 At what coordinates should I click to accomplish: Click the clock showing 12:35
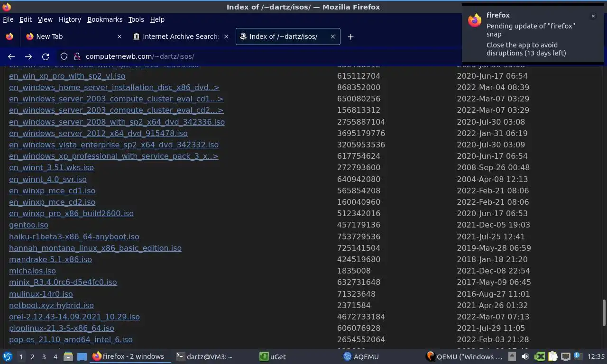pyautogui.click(x=596, y=356)
